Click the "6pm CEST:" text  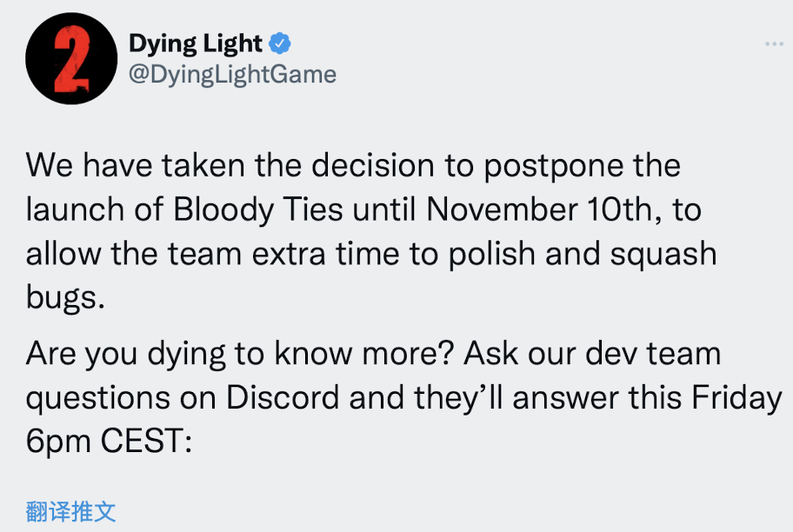tap(108, 442)
